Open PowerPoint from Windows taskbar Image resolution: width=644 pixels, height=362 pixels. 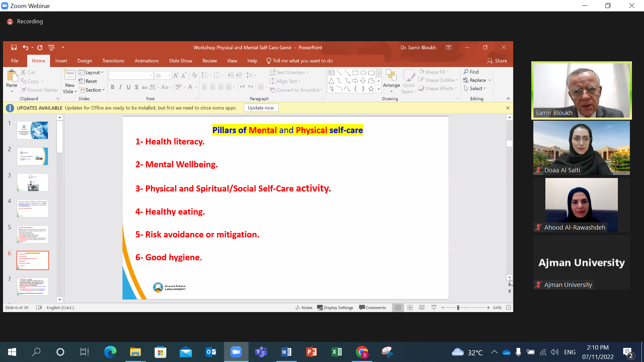pyautogui.click(x=312, y=352)
